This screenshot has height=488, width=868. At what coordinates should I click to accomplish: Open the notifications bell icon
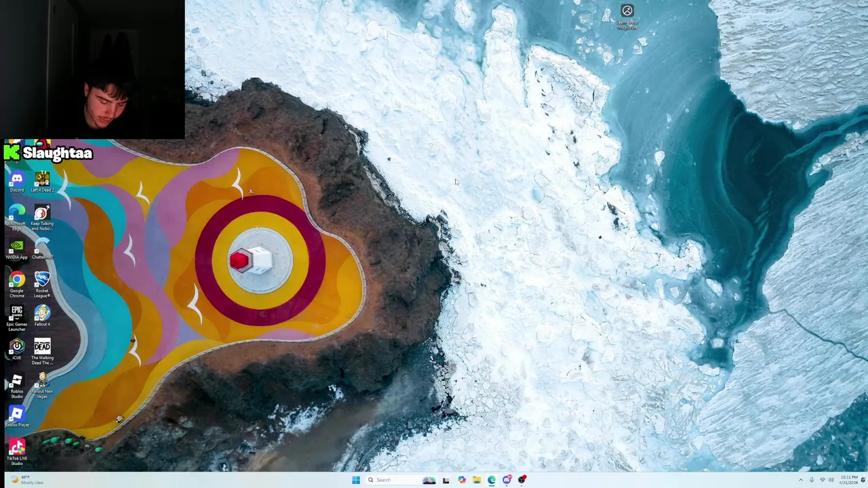pos(863,480)
